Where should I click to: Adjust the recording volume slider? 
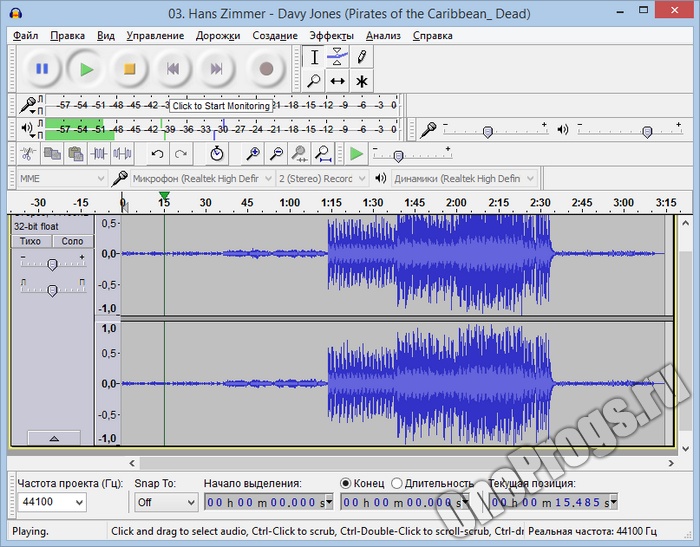coord(488,132)
